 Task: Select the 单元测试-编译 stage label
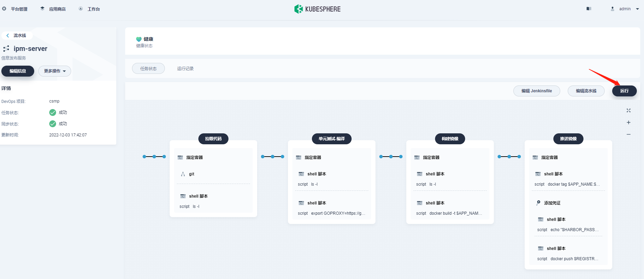pyautogui.click(x=332, y=139)
